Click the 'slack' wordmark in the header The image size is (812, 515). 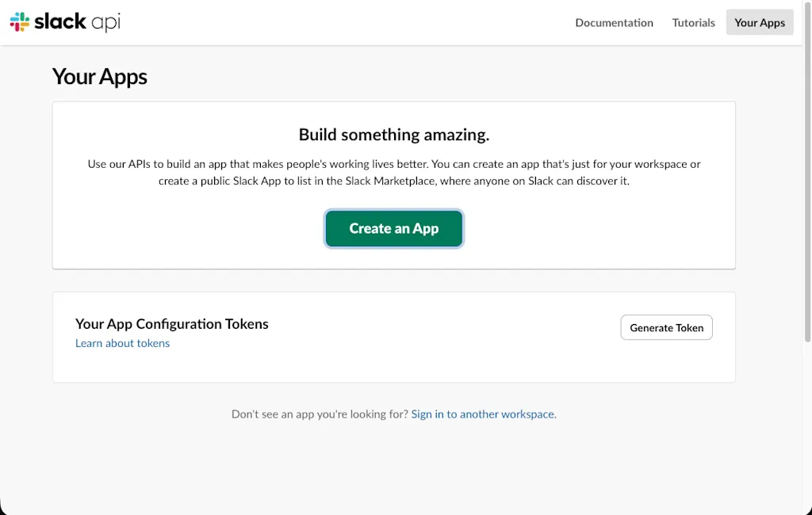click(60, 21)
